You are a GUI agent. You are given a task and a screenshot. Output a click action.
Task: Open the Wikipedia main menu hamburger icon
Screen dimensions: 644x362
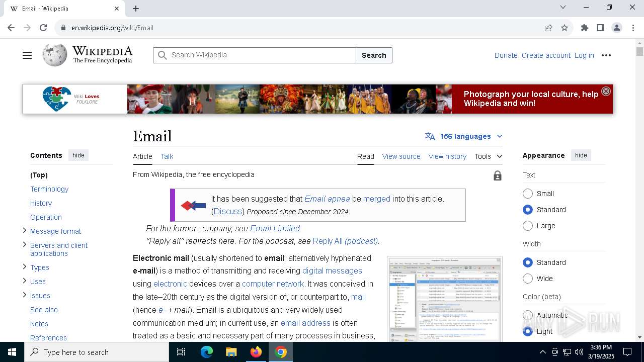[x=27, y=55]
